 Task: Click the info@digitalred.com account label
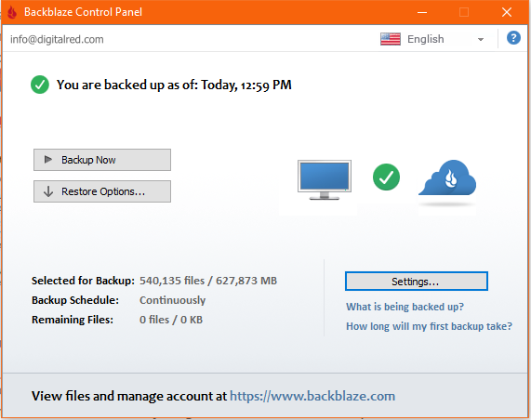tap(57, 39)
